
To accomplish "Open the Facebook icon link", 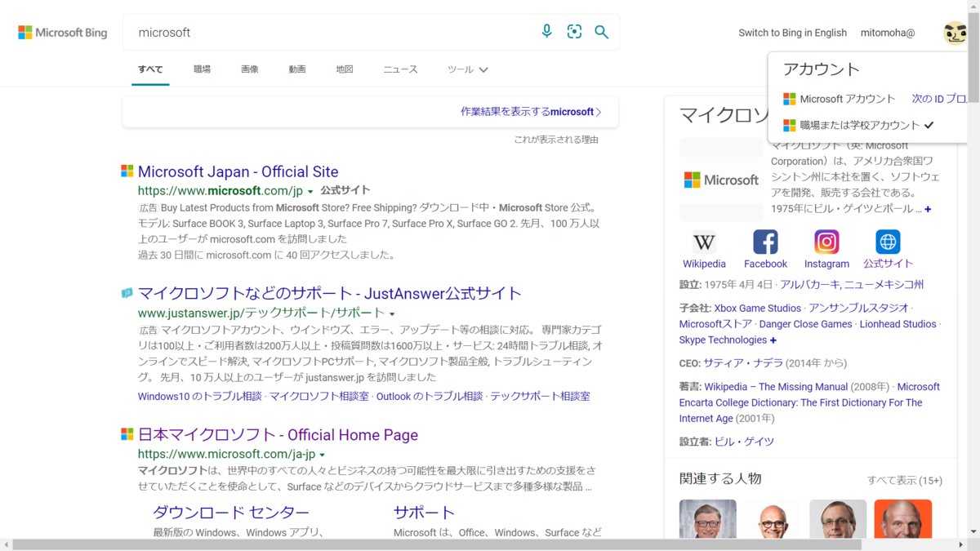I will coord(765,242).
